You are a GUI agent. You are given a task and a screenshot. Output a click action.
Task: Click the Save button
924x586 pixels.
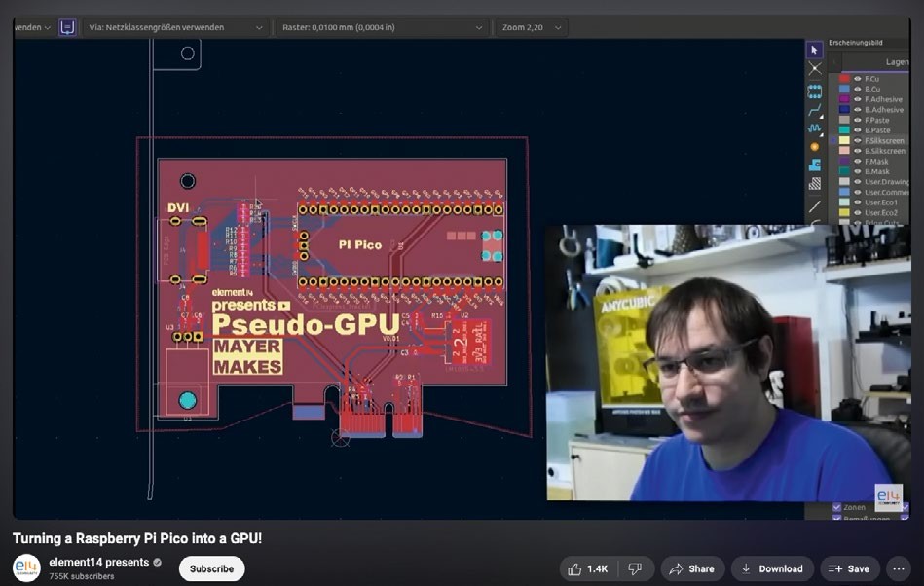[x=849, y=568]
